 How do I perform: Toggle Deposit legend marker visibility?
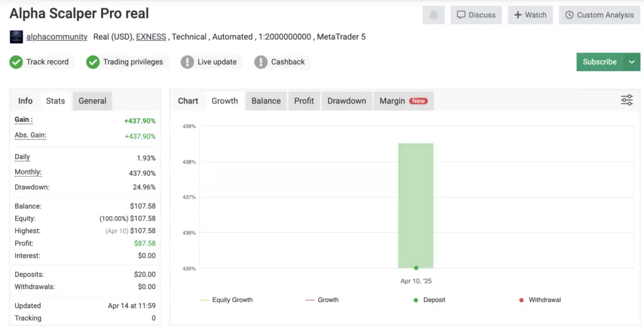pyautogui.click(x=429, y=300)
